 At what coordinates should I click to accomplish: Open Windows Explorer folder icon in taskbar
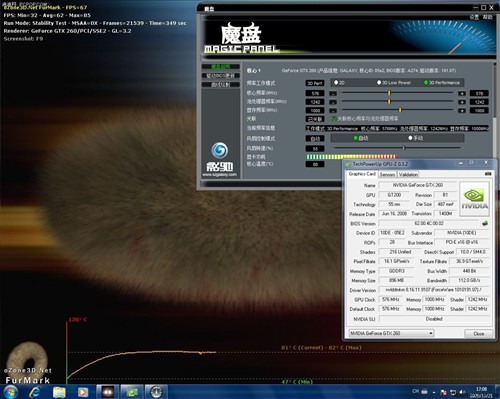click(59, 392)
